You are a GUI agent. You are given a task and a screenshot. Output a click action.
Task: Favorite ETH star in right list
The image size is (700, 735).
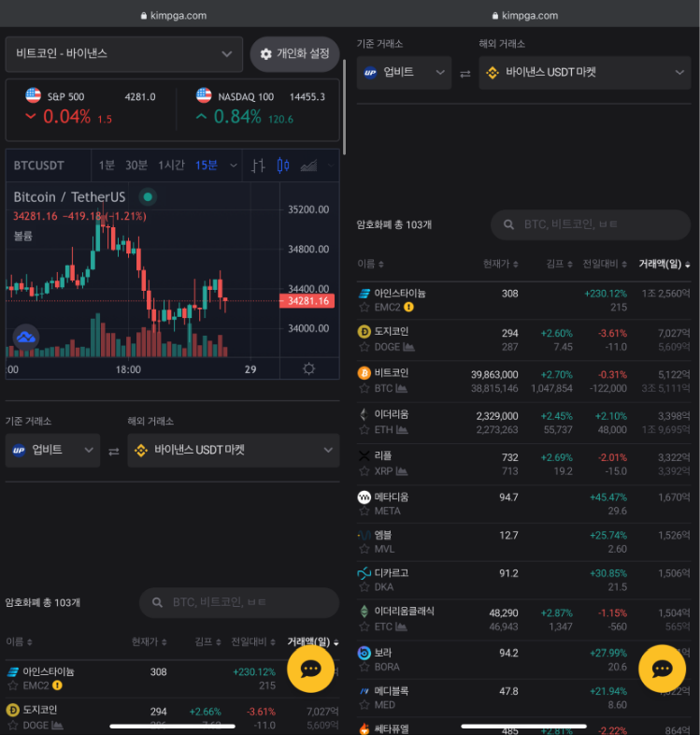click(364, 429)
